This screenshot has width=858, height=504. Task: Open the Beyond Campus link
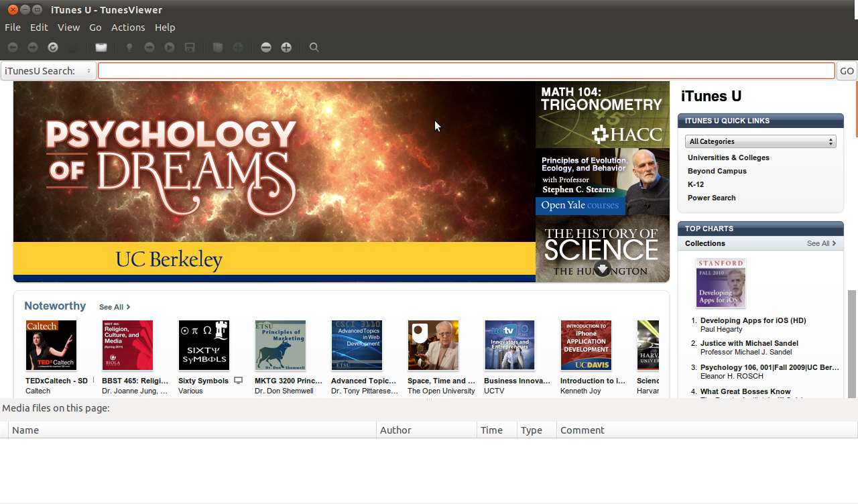717,171
